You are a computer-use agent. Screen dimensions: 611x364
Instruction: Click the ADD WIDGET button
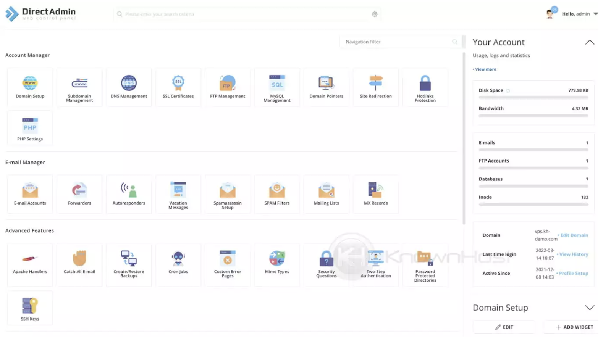574,327
